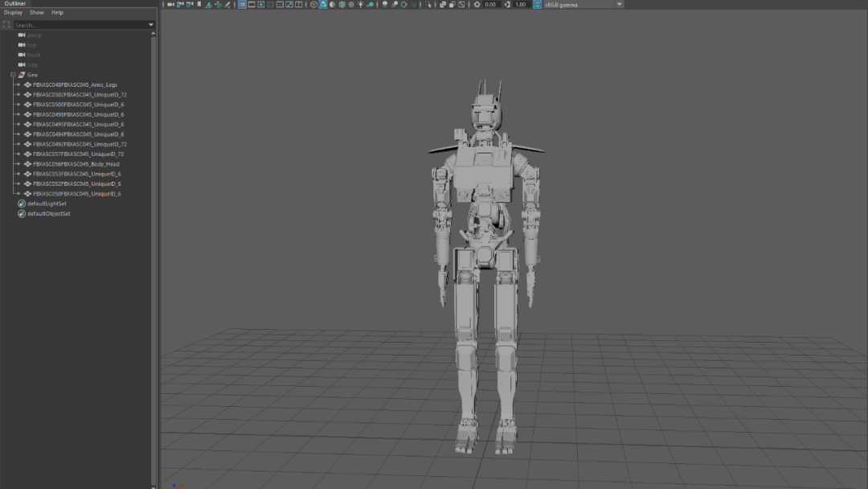Open the Display menu in Outliner

[x=13, y=13]
